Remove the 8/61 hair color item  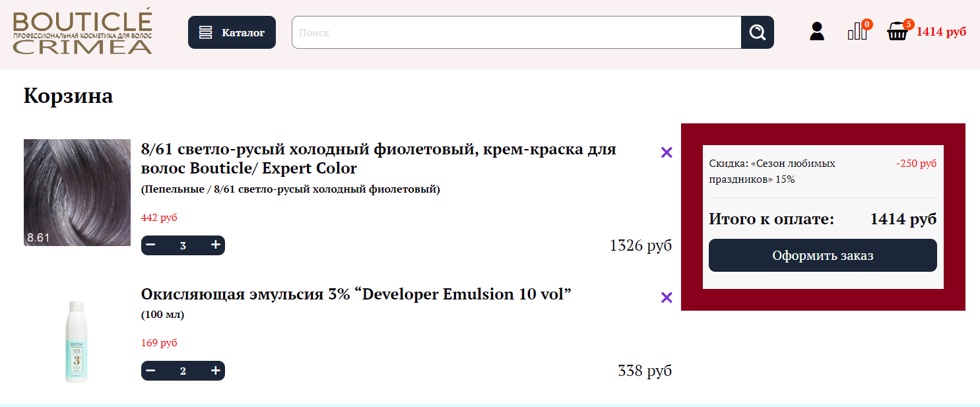coord(667,152)
